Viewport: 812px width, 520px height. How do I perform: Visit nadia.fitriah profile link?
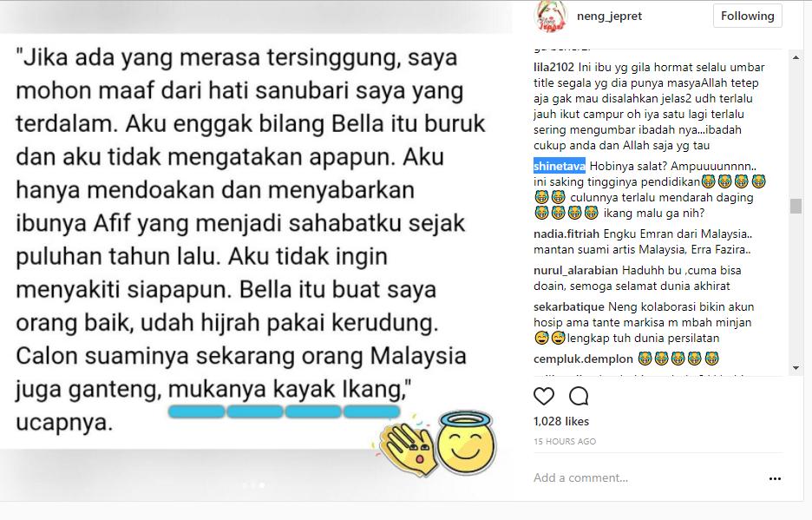[566, 234]
